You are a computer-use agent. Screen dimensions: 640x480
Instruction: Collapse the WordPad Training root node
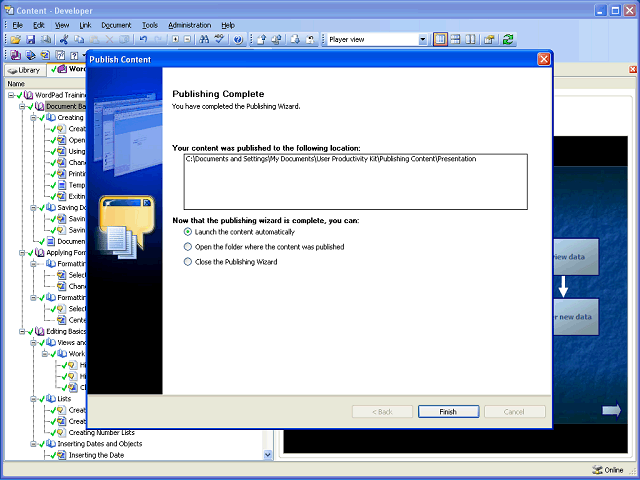[x=11, y=95]
